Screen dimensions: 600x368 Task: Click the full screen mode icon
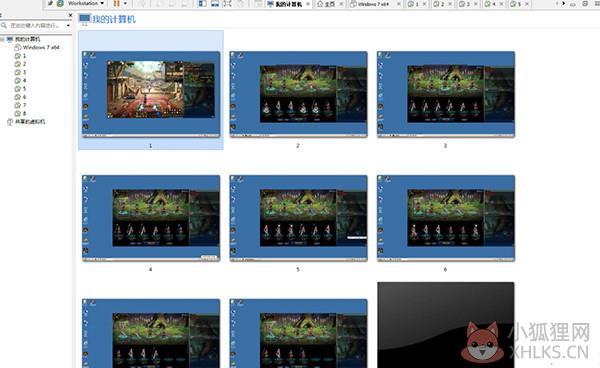tap(228, 4)
